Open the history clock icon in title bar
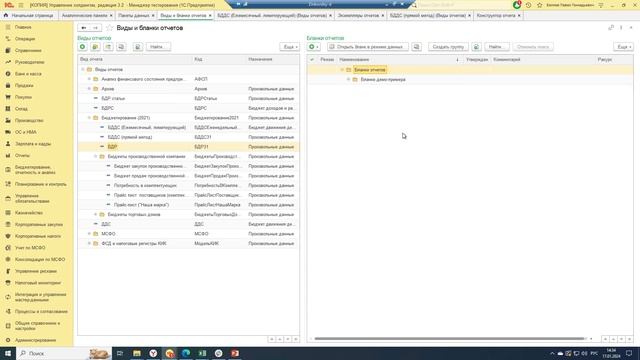Screen dimensions: 640x360 pyautogui.click(x=529, y=5)
